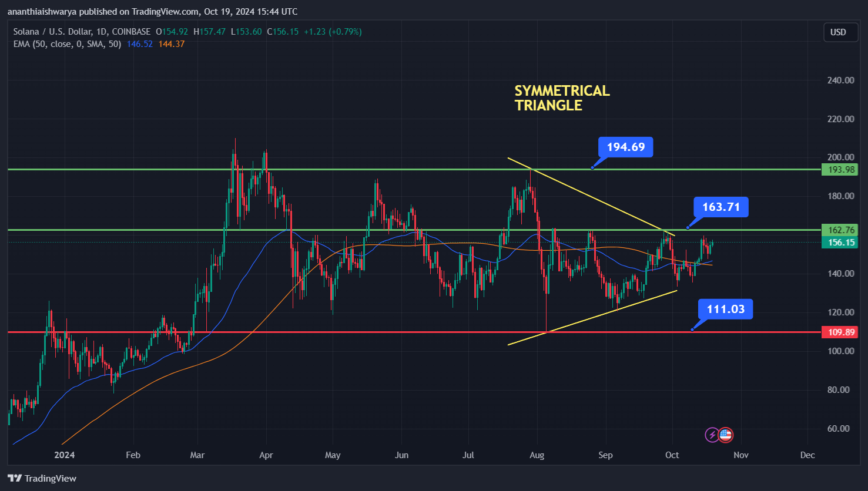Viewport: 868px width, 491px height.
Task: Click the +1.23 (+0.79%) change value
Action: (333, 32)
